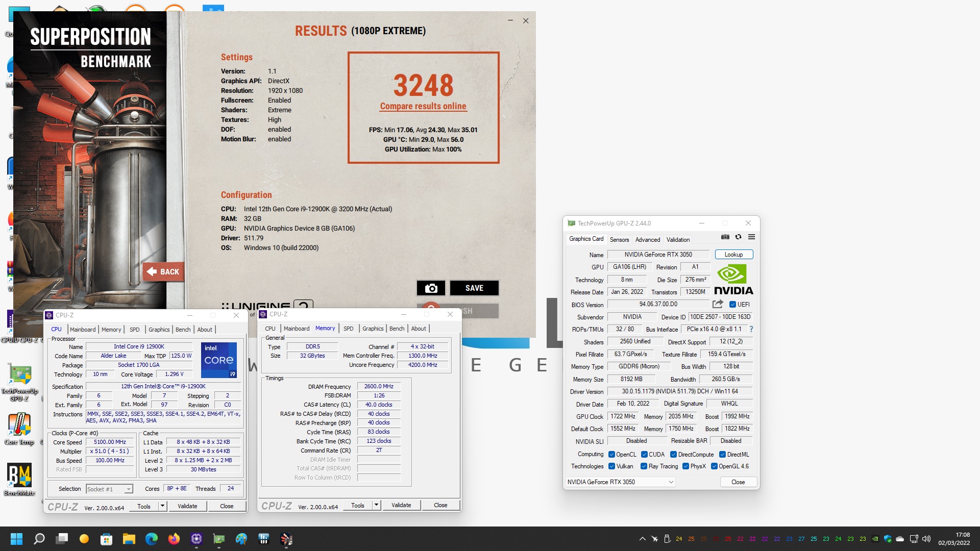
Task: Toggle the UEFI checkbox in GPU-Z
Action: pyautogui.click(x=732, y=305)
